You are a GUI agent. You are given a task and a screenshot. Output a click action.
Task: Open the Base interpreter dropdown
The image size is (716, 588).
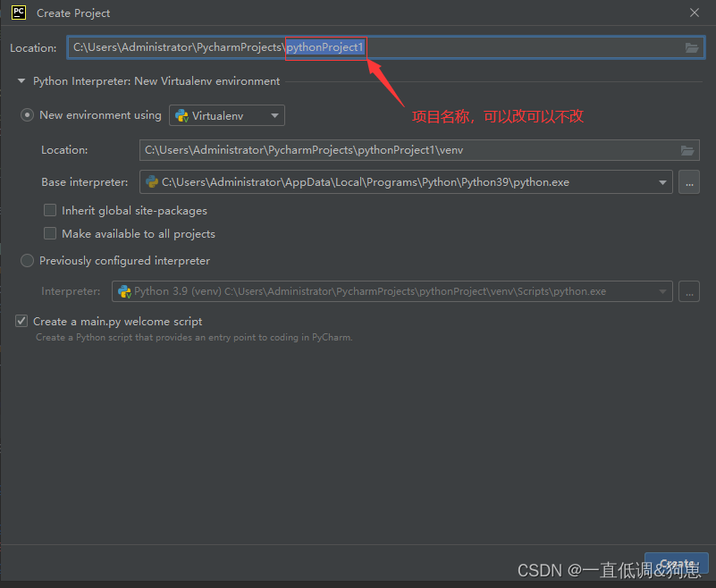[661, 181]
